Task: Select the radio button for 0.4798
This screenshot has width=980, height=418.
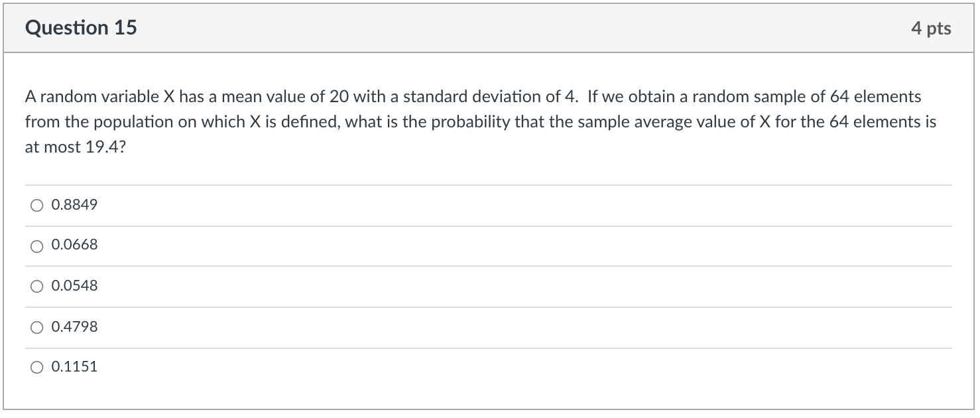Action: pos(37,326)
